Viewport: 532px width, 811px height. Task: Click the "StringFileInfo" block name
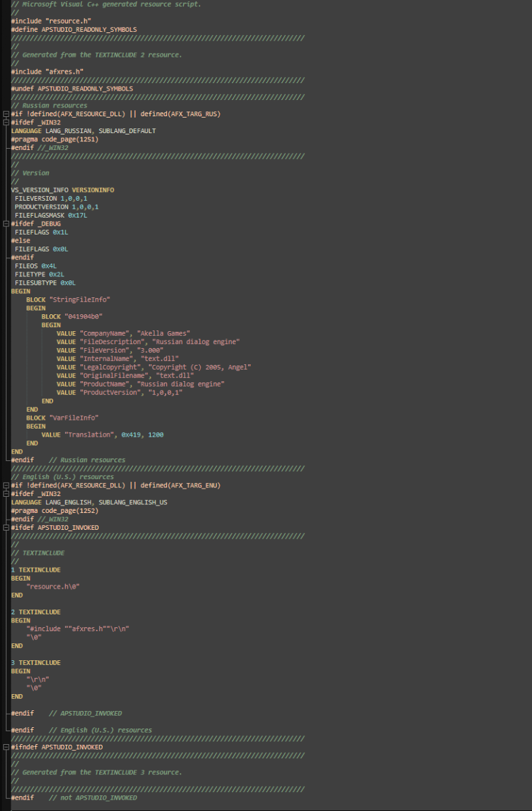click(x=79, y=299)
